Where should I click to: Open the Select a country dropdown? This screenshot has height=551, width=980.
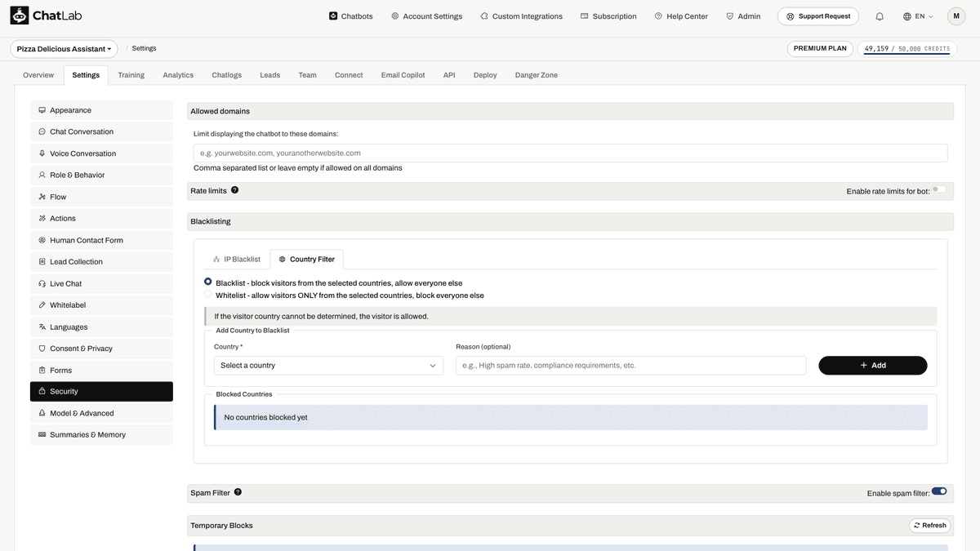328,365
